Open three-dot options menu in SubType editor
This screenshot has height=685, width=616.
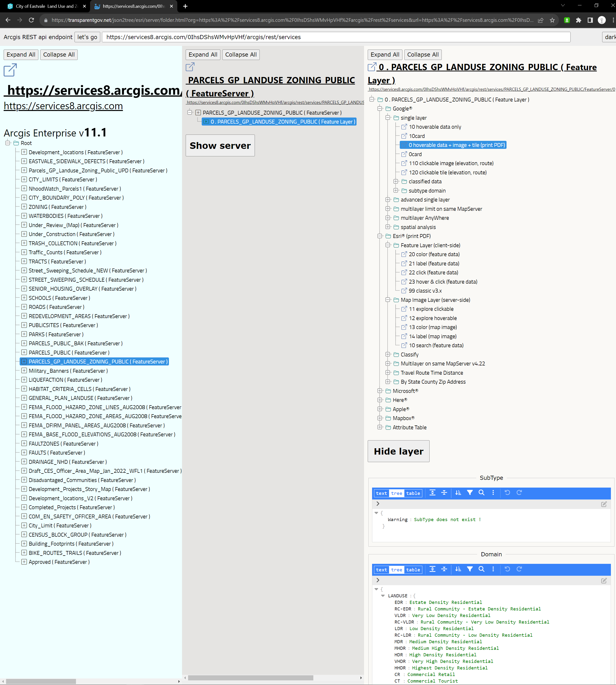(493, 493)
